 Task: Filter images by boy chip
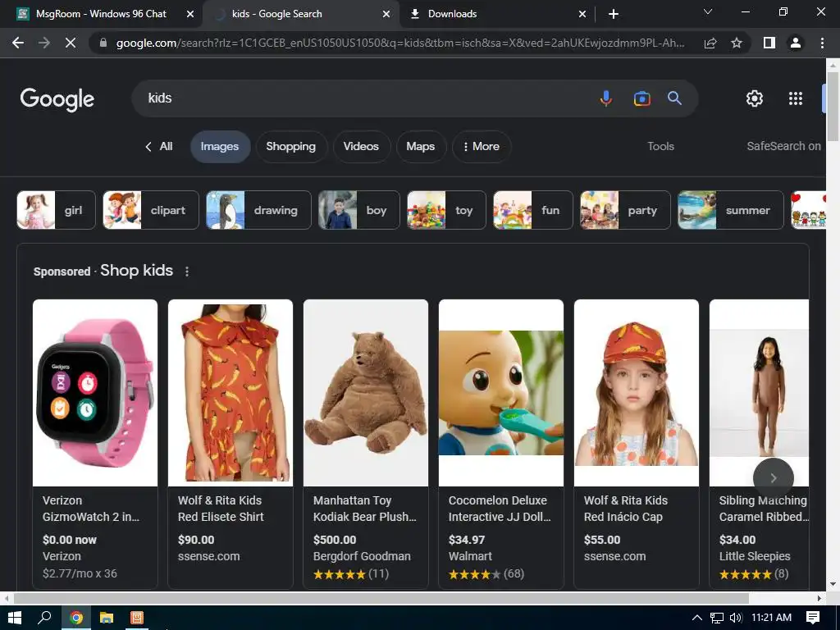coord(359,210)
